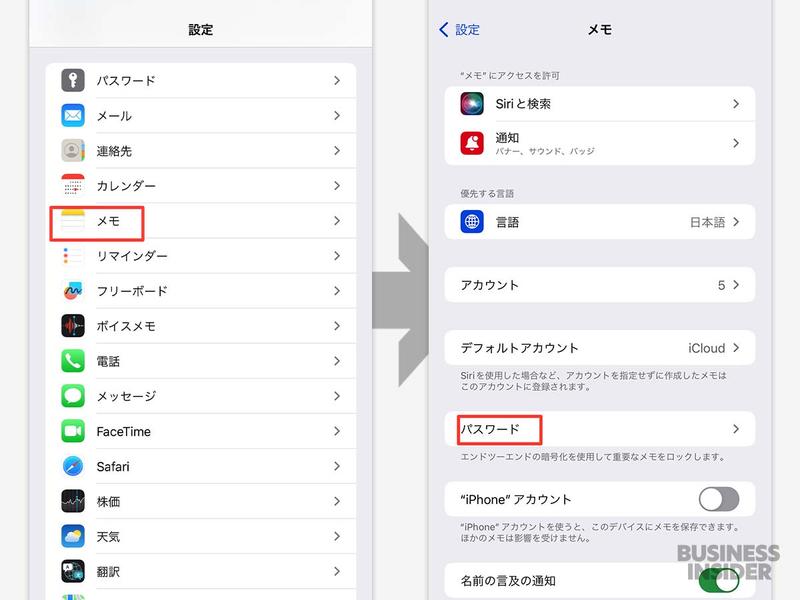Toggle the "iPhone" アカウント switch
800x600 pixels.
coord(719,499)
